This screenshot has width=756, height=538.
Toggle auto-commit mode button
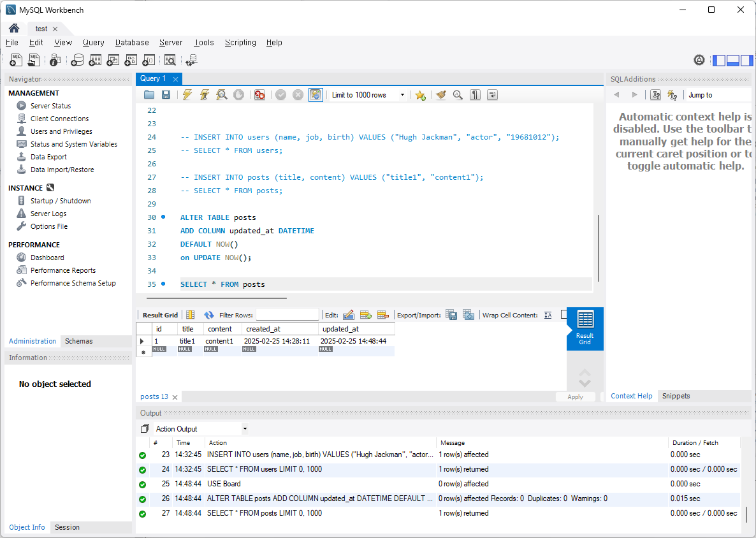click(x=316, y=95)
